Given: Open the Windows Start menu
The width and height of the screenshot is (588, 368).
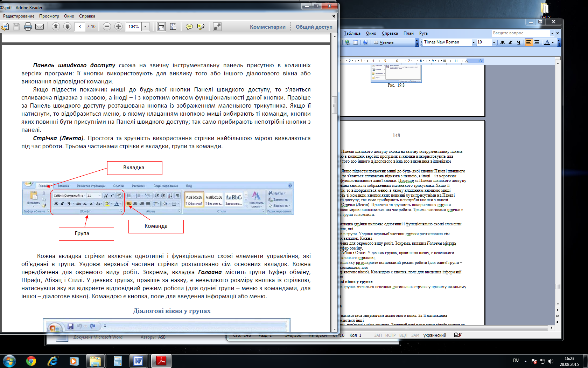Looking at the screenshot, I should click(x=9, y=361).
